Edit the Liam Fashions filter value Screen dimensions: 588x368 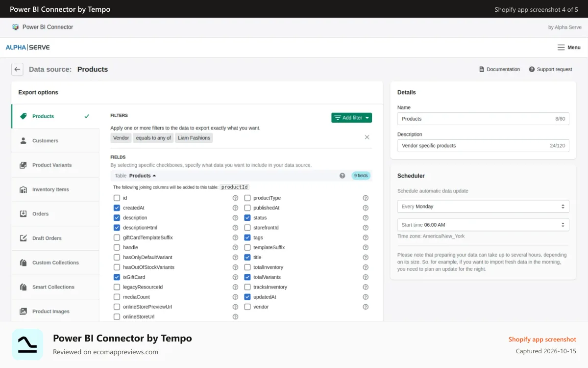coord(194,138)
